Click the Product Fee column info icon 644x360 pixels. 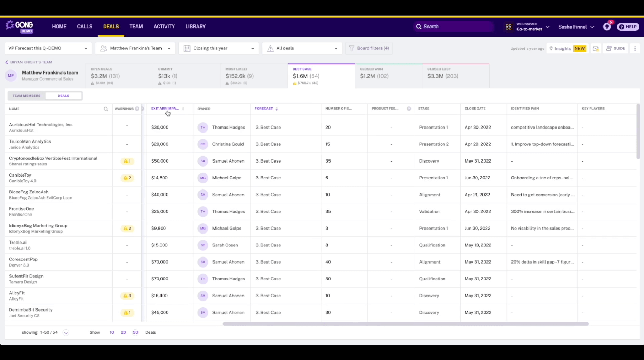tap(409, 109)
